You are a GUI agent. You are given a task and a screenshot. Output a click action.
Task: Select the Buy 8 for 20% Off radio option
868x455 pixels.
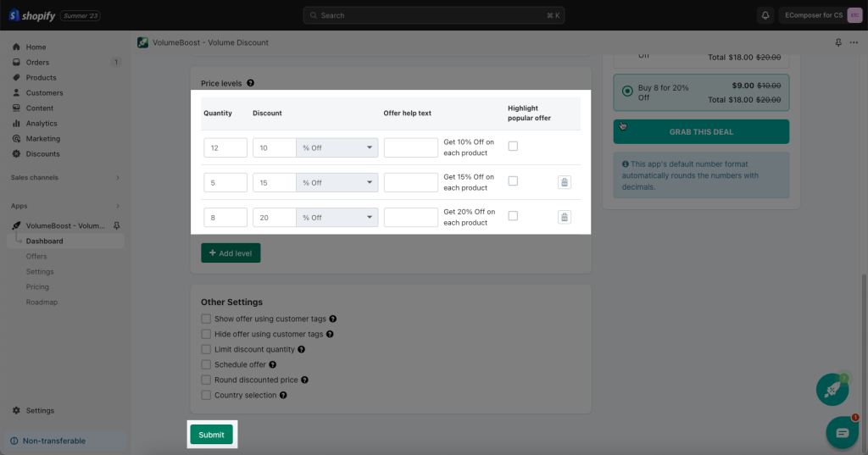tap(627, 92)
